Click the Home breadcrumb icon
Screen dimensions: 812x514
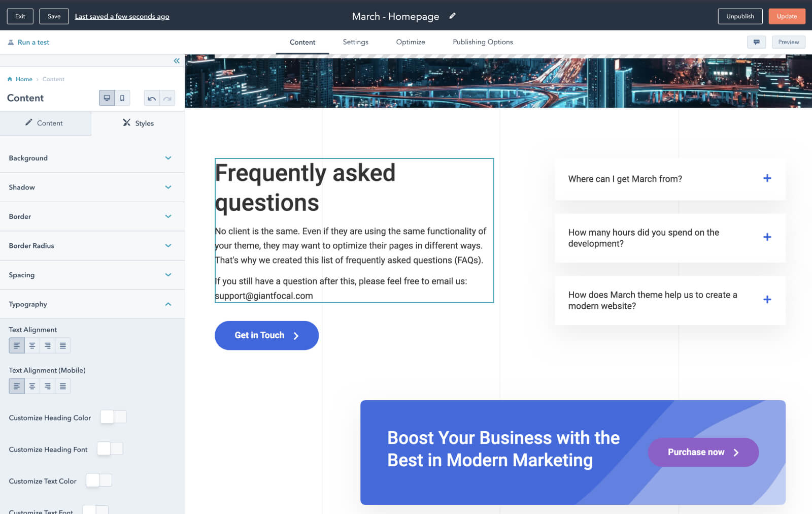pyautogui.click(x=10, y=79)
